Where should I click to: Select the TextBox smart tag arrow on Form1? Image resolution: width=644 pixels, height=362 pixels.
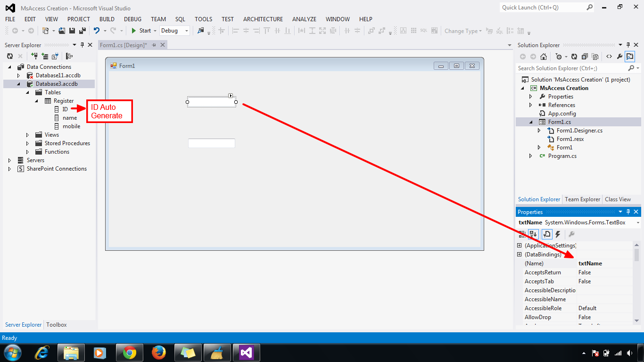coord(231,95)
